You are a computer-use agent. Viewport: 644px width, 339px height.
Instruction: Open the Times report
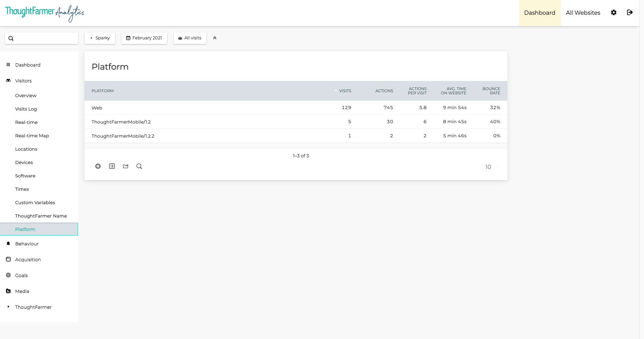click(x=22, y=189)
